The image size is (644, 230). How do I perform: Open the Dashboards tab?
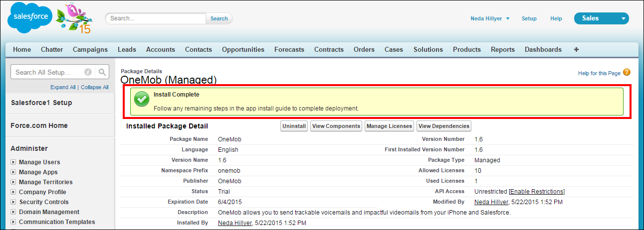pos(543,49)
